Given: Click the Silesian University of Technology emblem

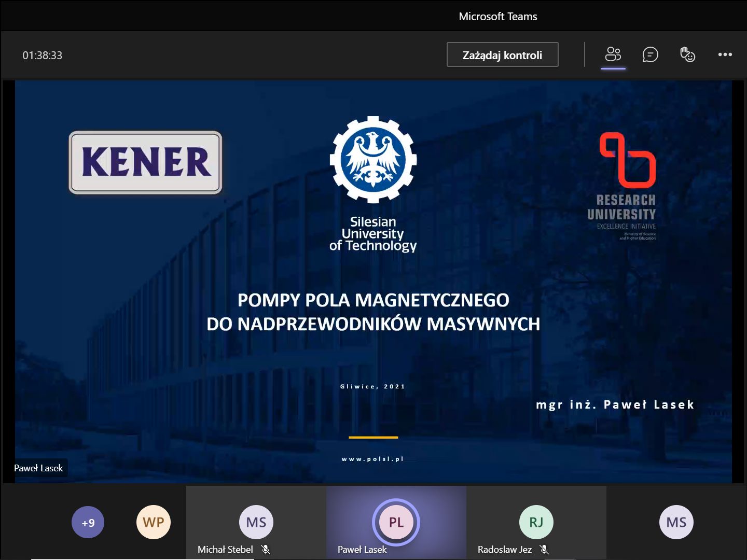Looking at the screenshot, I should tap(373, 160).
